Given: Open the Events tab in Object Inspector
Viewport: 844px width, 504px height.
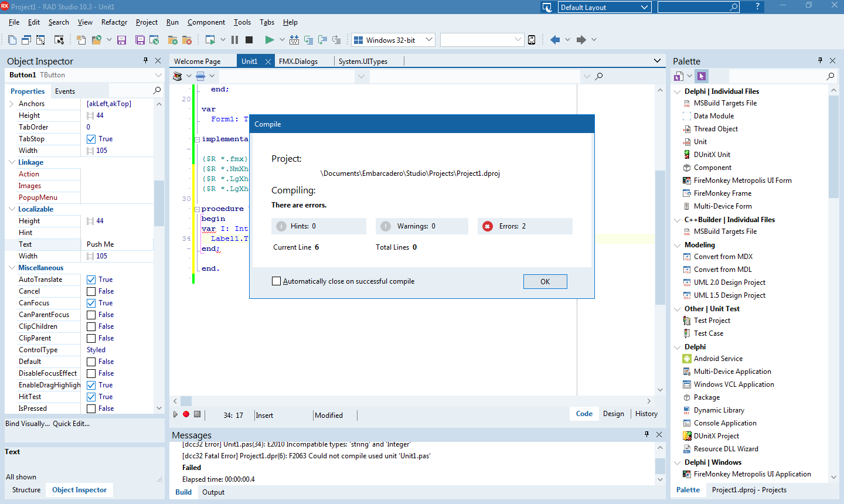Looking at the screenshot, I should pos(65,91).
